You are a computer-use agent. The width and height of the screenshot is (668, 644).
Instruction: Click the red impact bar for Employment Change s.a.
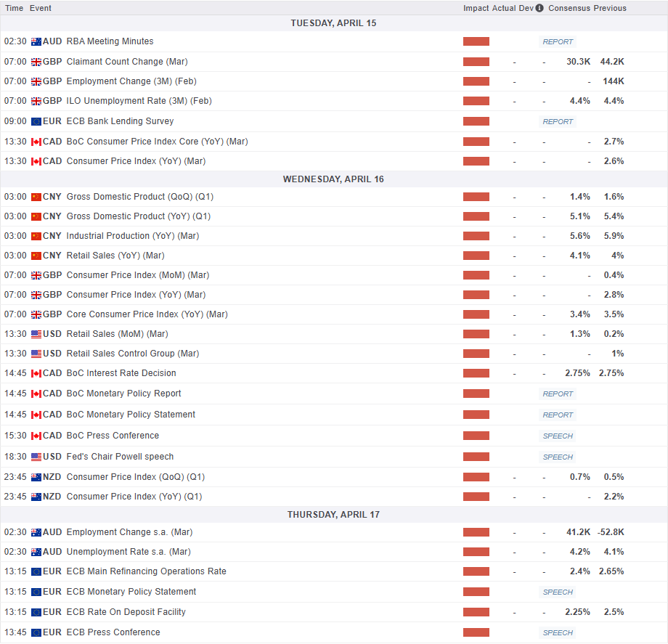[x=476, y=532]
